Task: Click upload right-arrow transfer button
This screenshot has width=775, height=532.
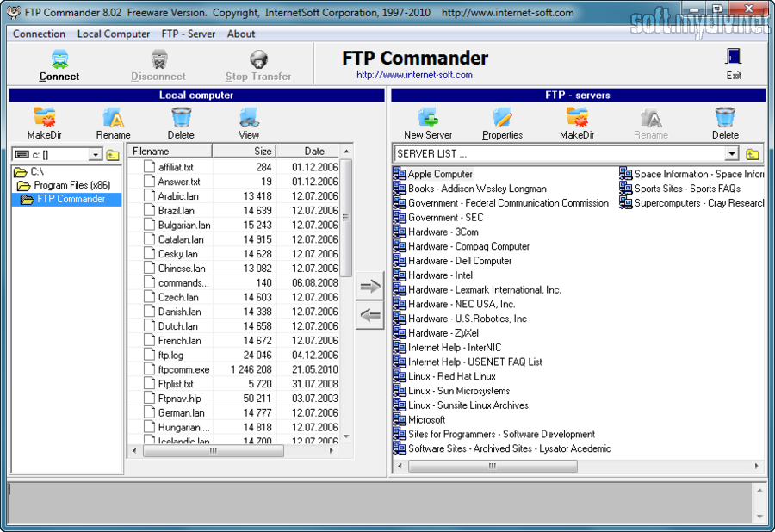Action: (369, 286)
